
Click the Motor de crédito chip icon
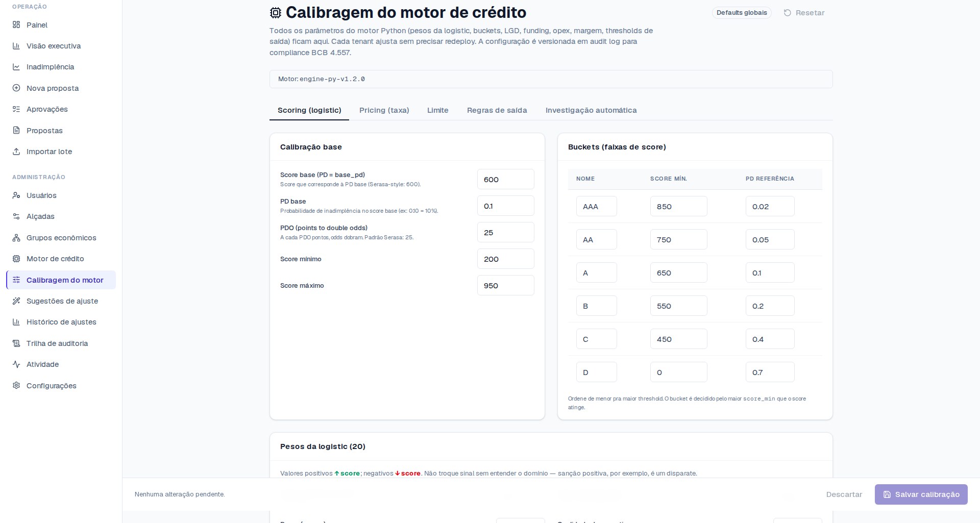click(16, 259)
